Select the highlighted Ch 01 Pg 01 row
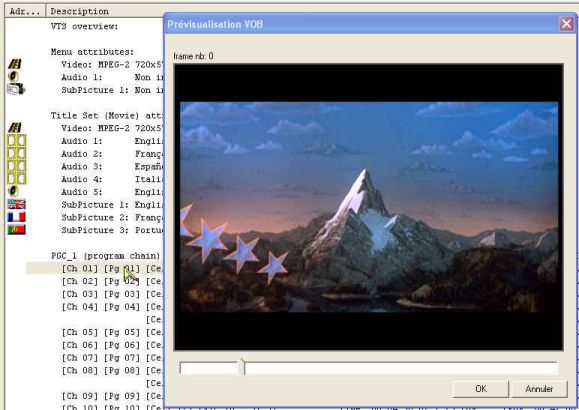 click(x=95, y=269)
